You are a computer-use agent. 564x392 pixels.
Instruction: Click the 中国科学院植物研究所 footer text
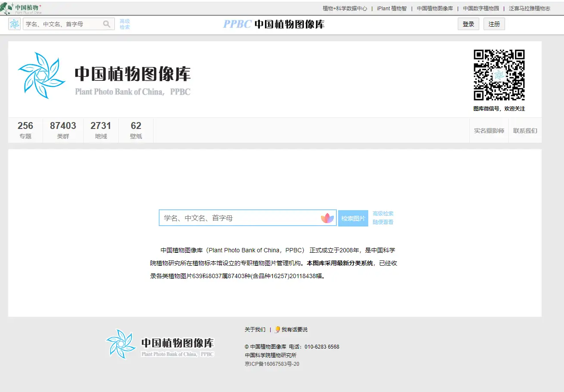[271, 355]
